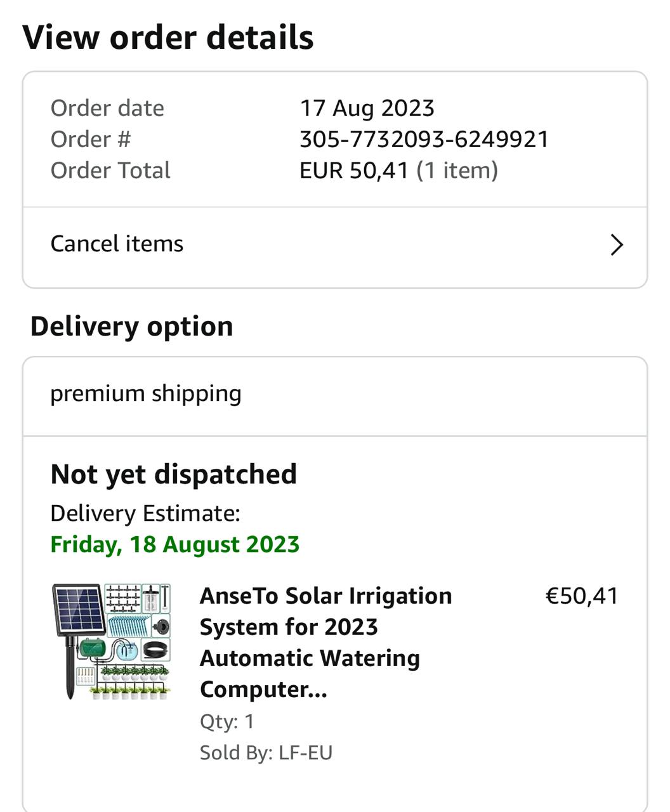The image size is (670, 812).
Task: Open the chevron arrow beside Cancel items
Action: 616,245
